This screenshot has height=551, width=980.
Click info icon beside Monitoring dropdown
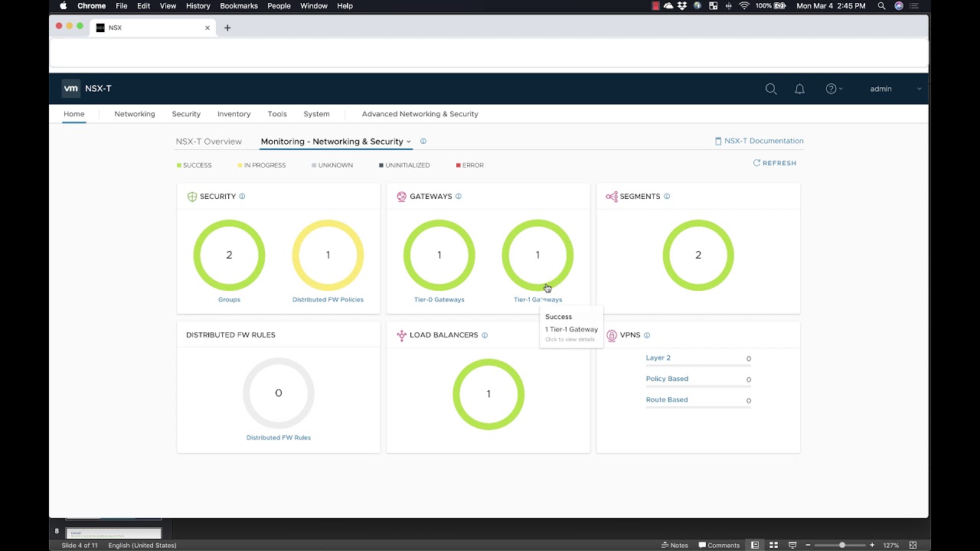click(423, 142)
